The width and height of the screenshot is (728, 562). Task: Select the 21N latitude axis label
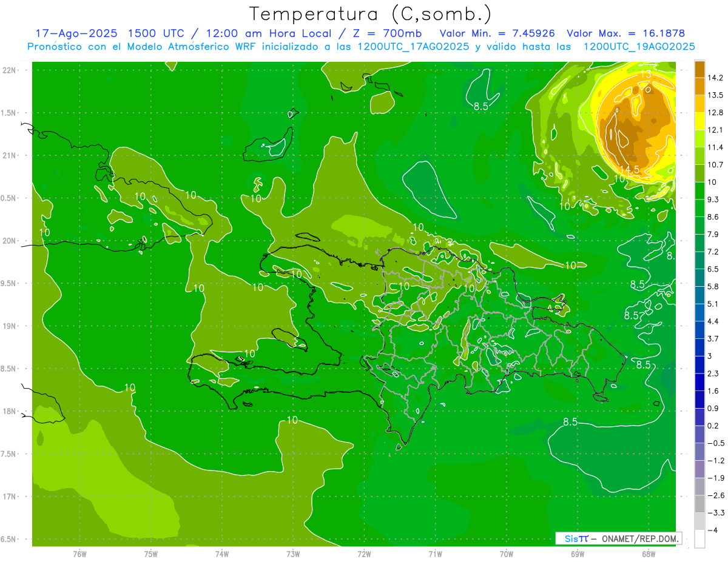click(x=10, y=155)
